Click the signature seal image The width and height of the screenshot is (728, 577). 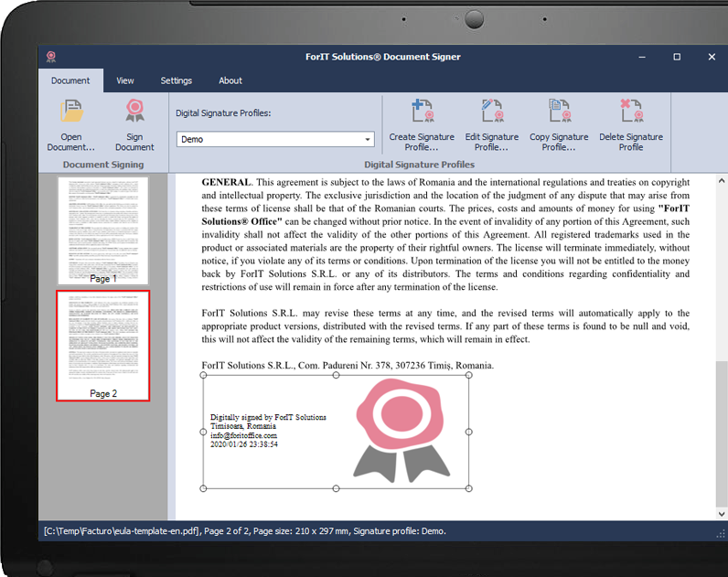tap(401, 431)
